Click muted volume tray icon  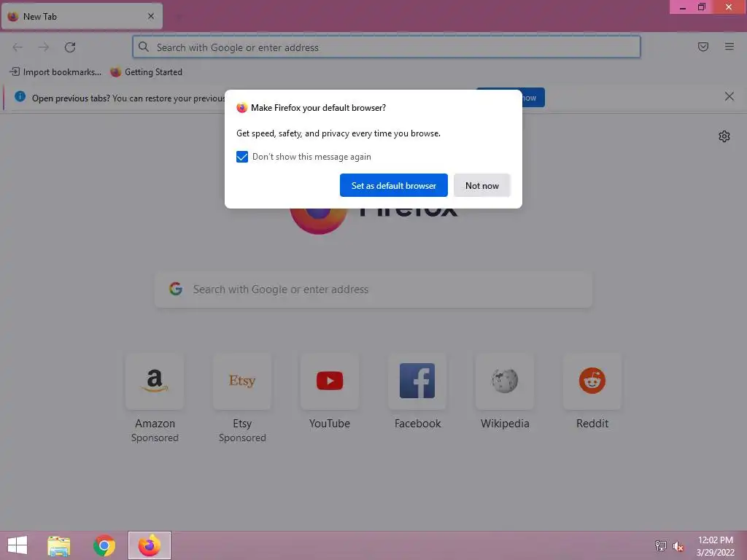coord(678,546)
